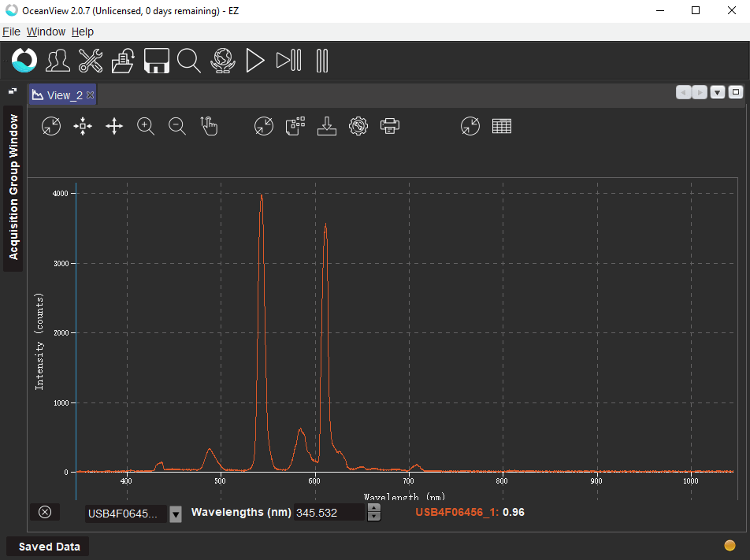Expand the USB4F0645 spectrometer dropdown

[176, 514]
